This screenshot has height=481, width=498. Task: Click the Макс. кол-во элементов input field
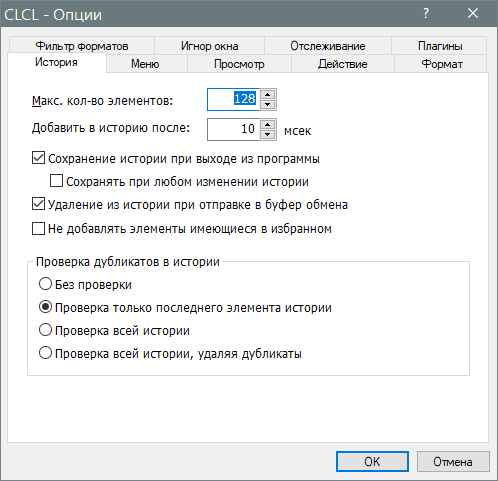[x=233, y=99]
